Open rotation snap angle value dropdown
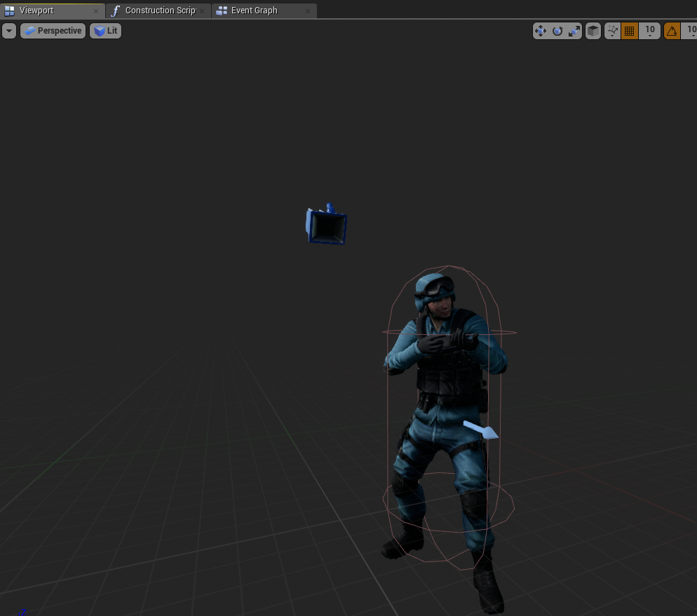The height and width of the screenshot is (616, 697). 690,31
